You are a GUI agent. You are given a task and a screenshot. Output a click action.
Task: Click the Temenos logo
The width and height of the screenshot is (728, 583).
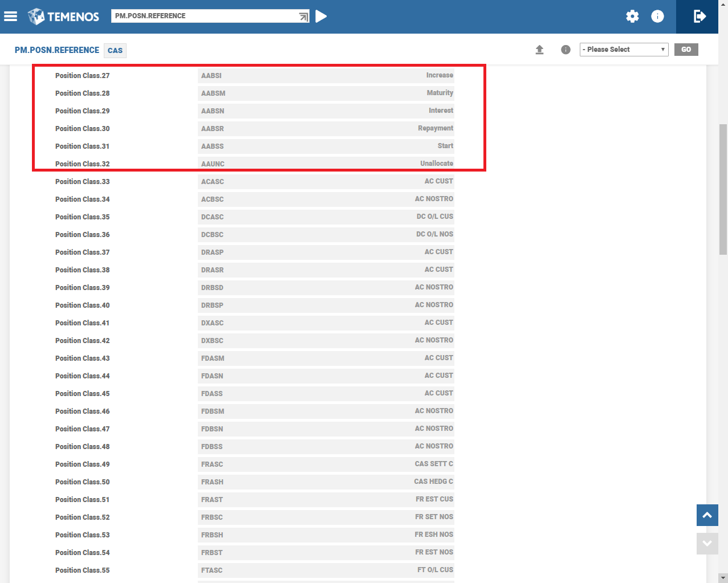pyautogui.click(x=63, y=17)
